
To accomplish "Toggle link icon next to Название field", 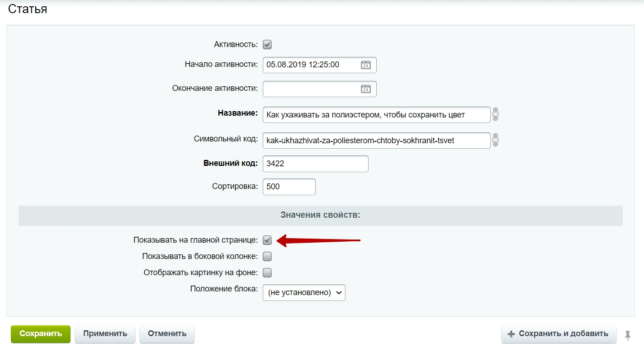I will tap(496, 114).
